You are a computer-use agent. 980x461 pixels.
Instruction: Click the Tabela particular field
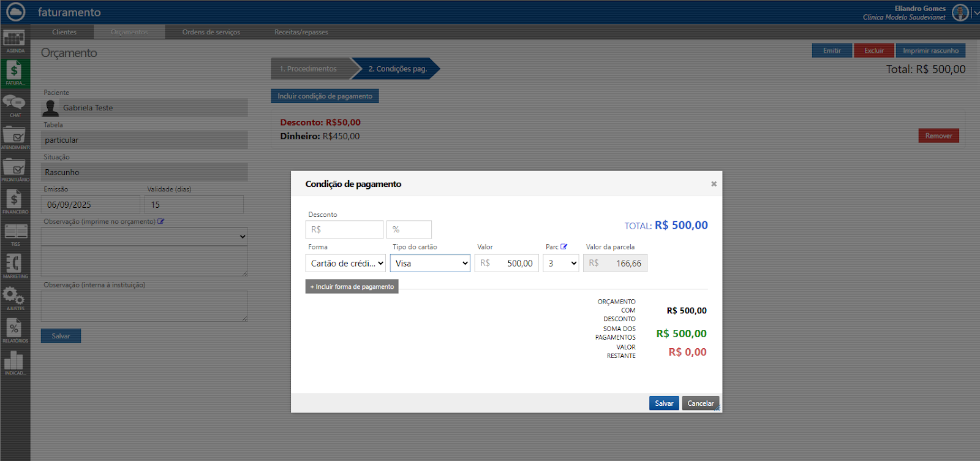145,140
